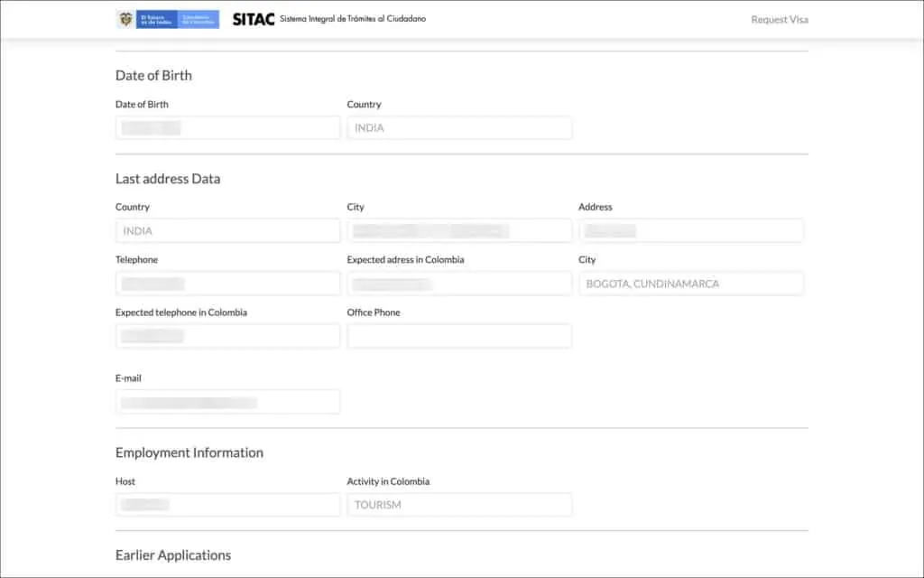This screenshot has width=924, height=578.
Task: Click the Date of Birth section heading
Action: click(x=153, y=76)
